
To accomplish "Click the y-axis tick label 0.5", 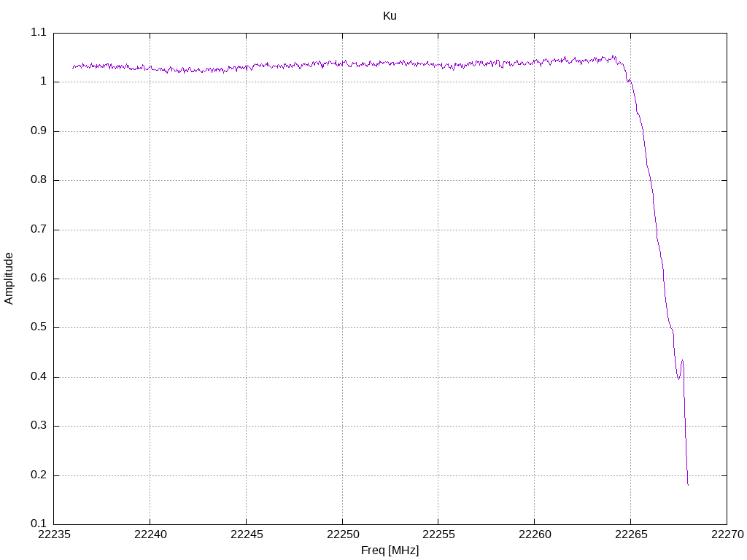I will tap(39, 327).
